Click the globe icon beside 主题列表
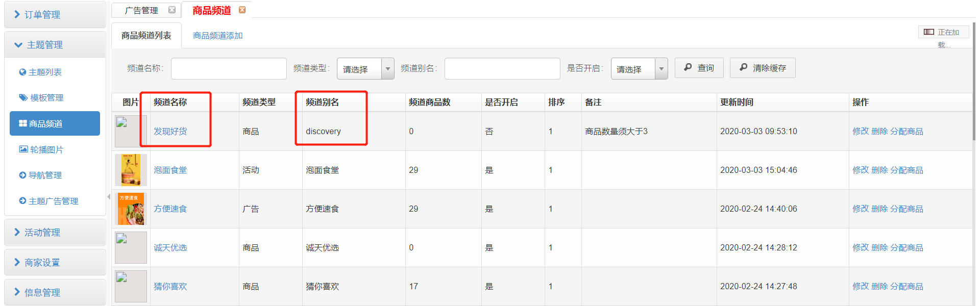Screen dimensions: 980x306 pyautogui.click(x=22, y=72)
